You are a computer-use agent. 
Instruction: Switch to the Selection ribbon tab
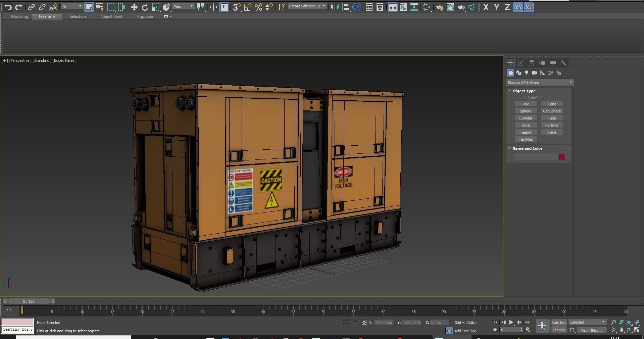tap(78, 16)
